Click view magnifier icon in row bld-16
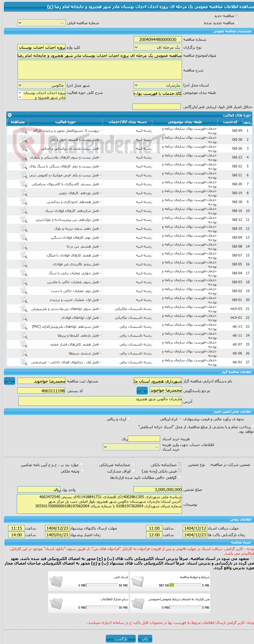 [x=23, y=211]
